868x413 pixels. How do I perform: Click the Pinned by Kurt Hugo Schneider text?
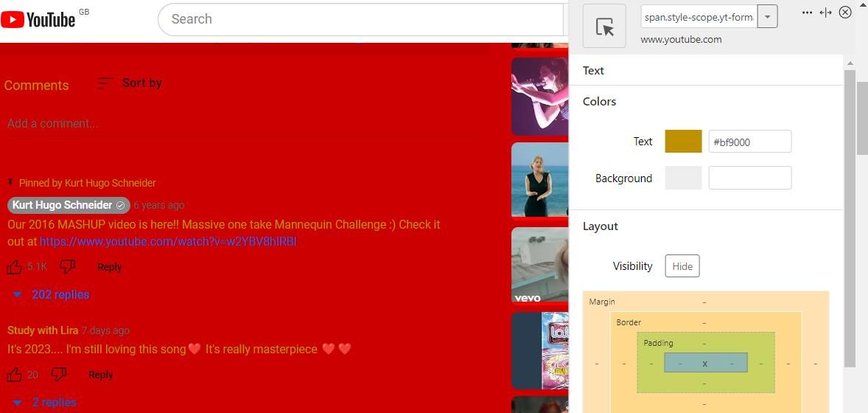pyautogui.click(x=88, y=183)
